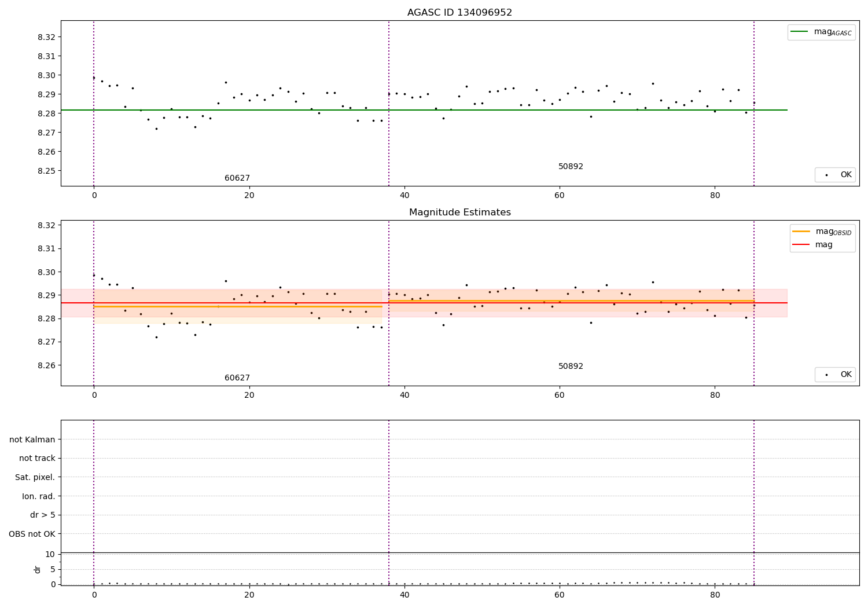Click the 'dr > 5' axis label

[43, 515]
